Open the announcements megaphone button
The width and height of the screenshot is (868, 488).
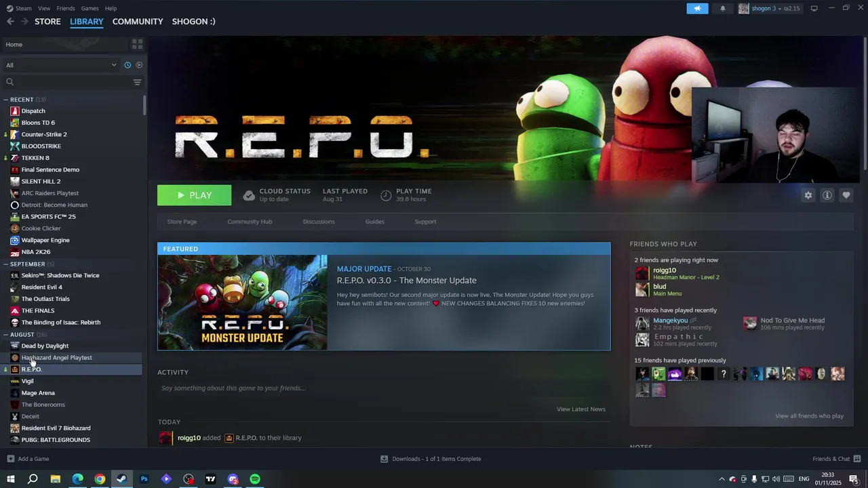(x=697, y=8)
